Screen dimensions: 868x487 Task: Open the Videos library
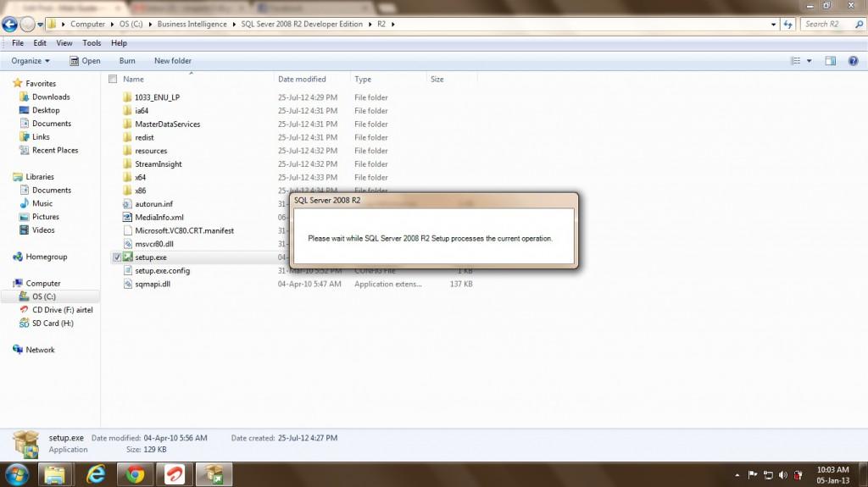[x=43, y=230]
